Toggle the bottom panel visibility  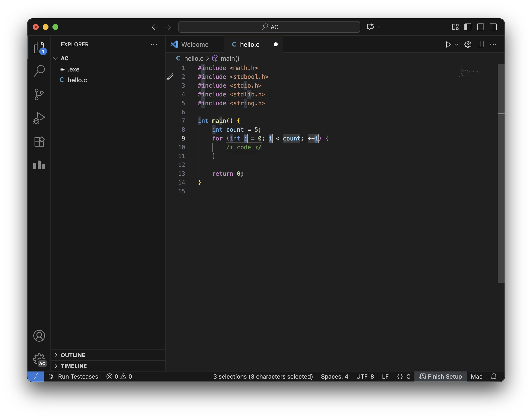tap(480, 27)
